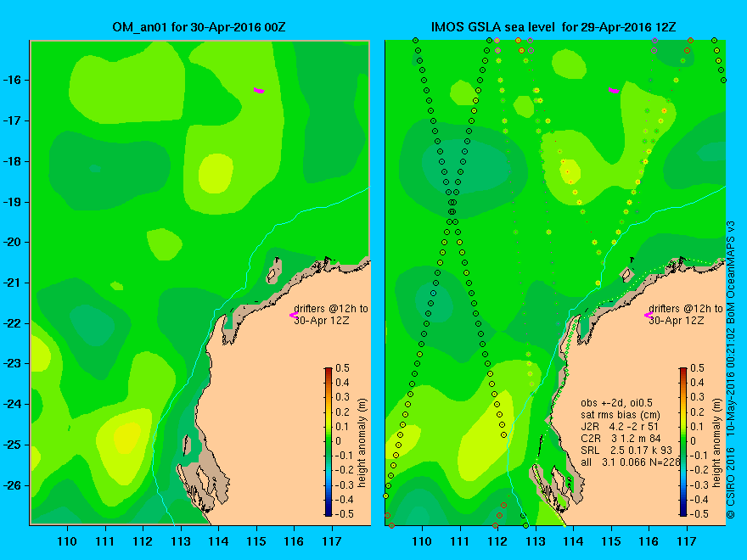Click 'height anomaly (m)' label in OM_an01 panel
The image size is (747, 560).
coord(362,443)
